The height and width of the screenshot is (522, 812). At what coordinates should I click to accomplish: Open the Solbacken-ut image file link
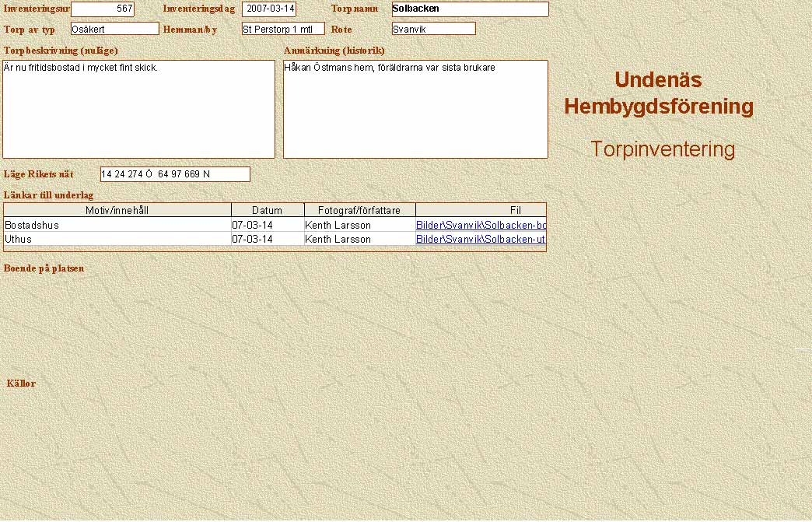pos(481,239)
